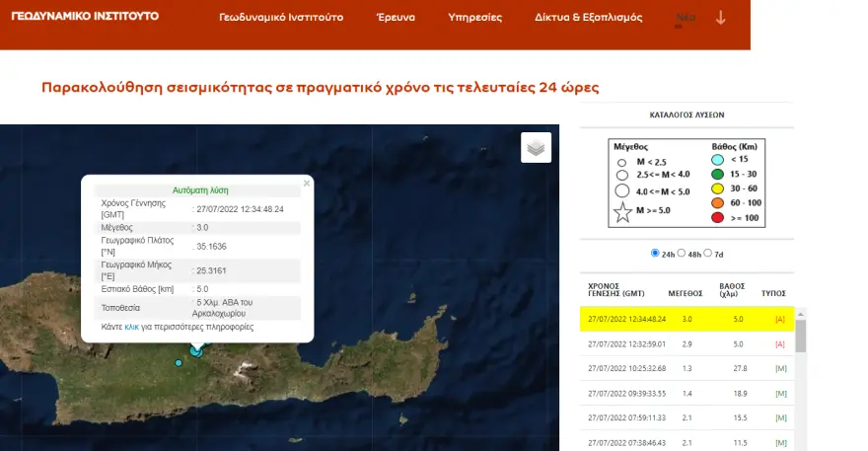Screen dimensions: 868x451
Task: Select the 7d time range radio
Action: (x=707, y=254)
